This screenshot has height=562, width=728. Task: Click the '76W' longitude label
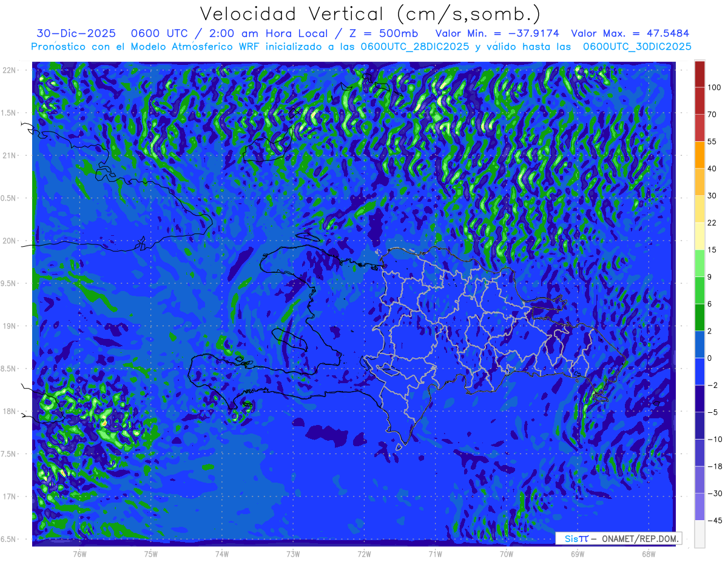coord(79,554)
